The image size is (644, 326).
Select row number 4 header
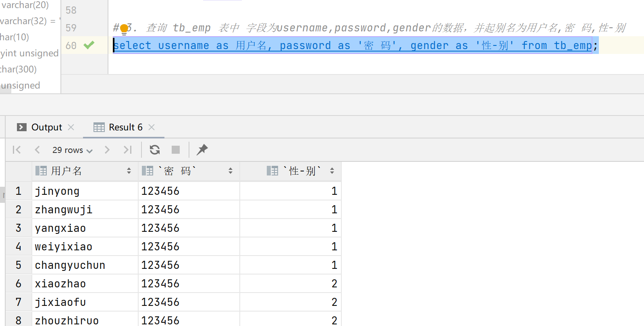pos(19,247)
